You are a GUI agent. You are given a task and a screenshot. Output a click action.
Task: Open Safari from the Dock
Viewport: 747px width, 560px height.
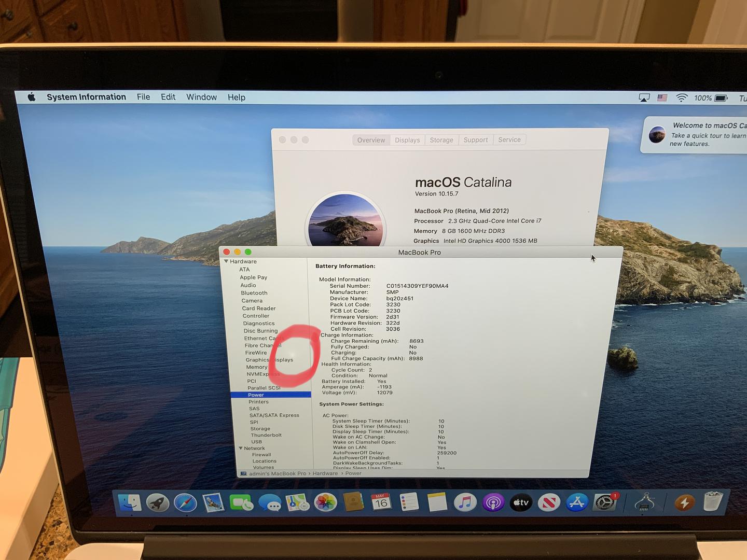point(185,502)
